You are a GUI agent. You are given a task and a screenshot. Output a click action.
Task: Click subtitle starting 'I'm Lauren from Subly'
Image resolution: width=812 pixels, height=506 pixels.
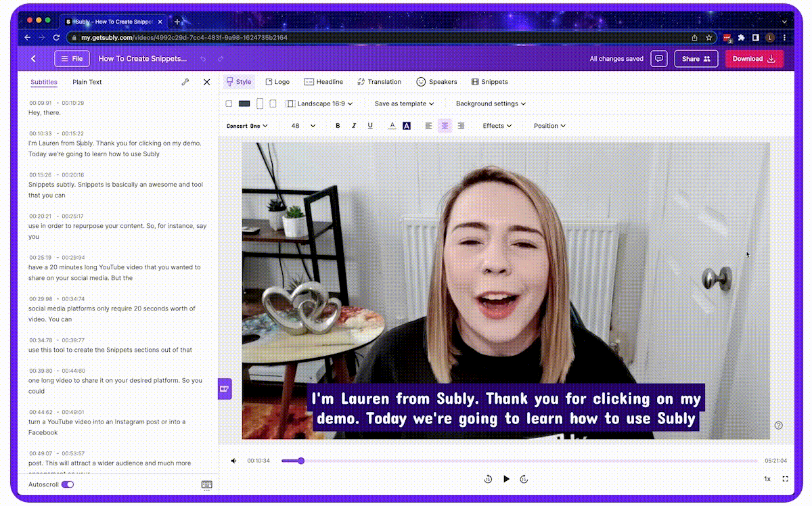pyautogui.click(x=115, y=149)
